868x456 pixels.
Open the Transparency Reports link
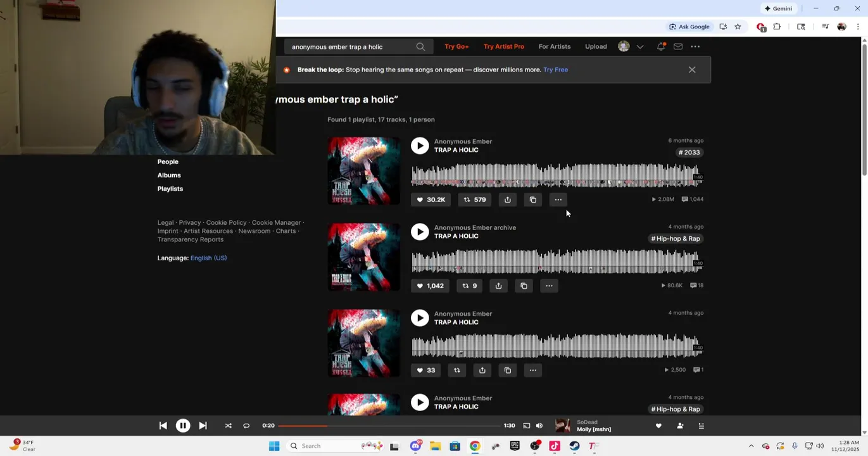[x=190, y=239]
